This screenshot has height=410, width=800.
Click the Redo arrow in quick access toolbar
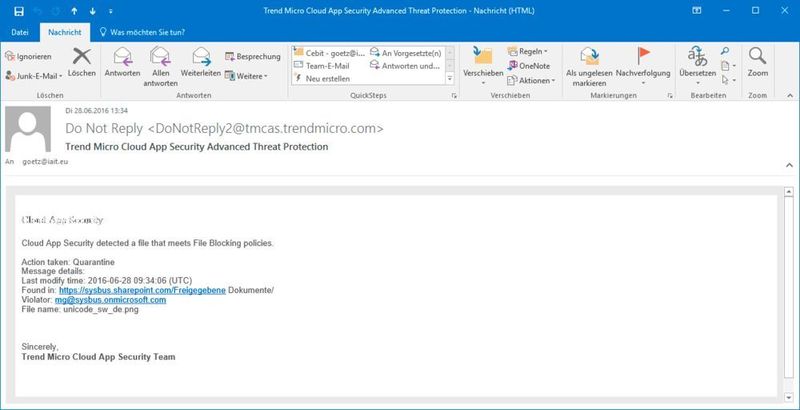55,11
